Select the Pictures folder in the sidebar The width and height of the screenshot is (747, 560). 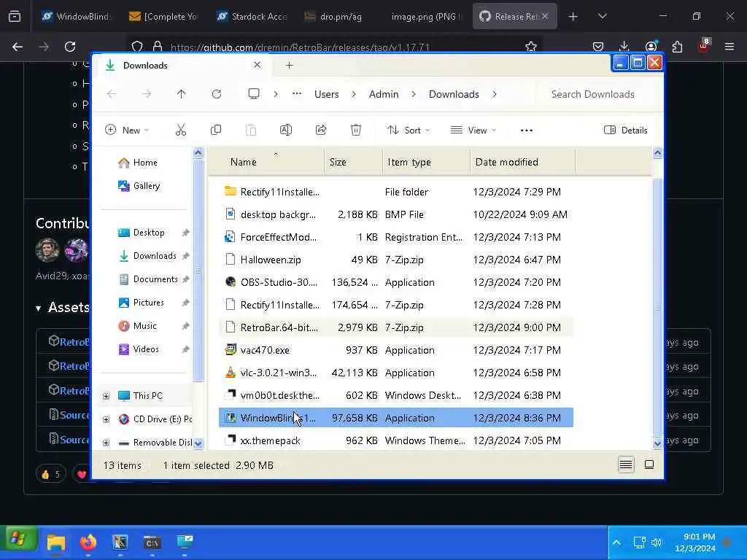tap(148, 303)
